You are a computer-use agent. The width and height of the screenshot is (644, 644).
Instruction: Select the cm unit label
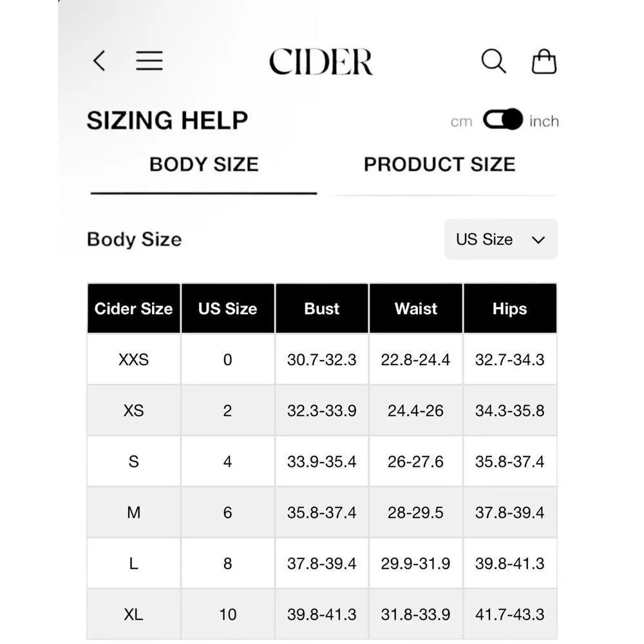coord(461,122)
